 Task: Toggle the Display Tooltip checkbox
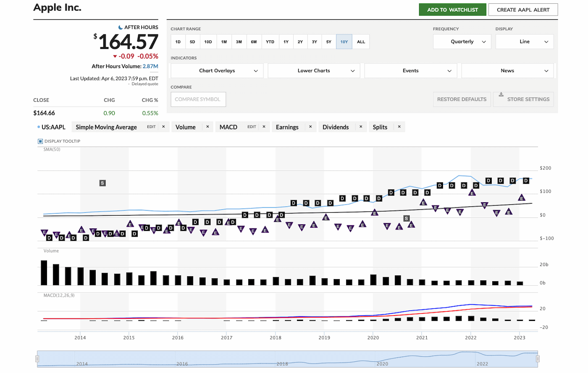pos(40,141)
